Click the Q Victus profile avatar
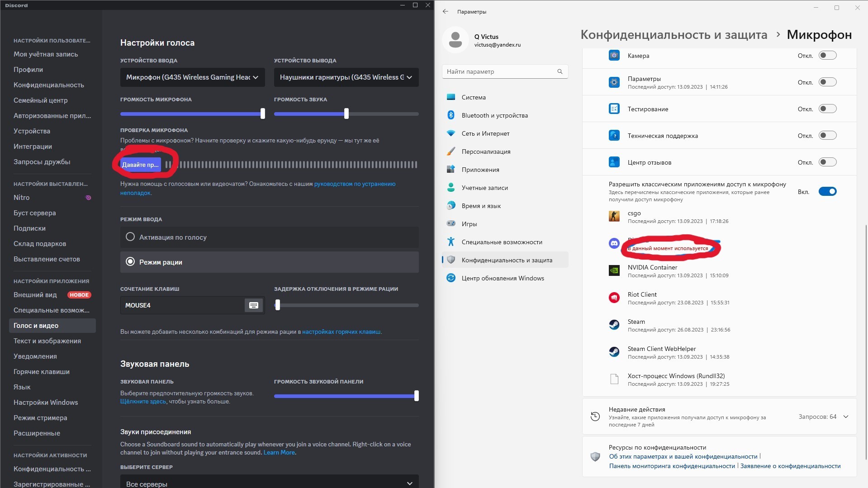This screenshot has height=488, width=868. 455,40
